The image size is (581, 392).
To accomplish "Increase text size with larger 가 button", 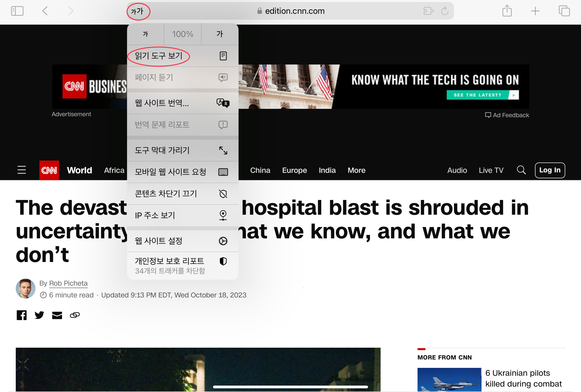I will 220,34.
